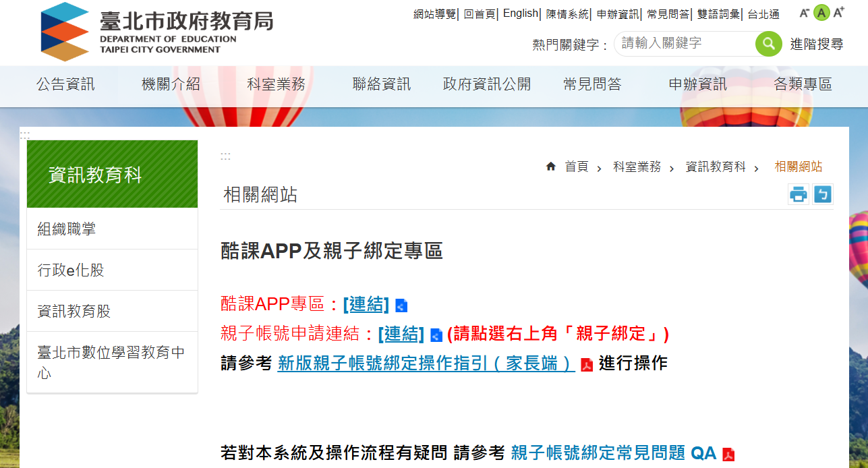Open 常見問答 in top utility links
Viewport: 868px width, 468px height.
point(668,14)
